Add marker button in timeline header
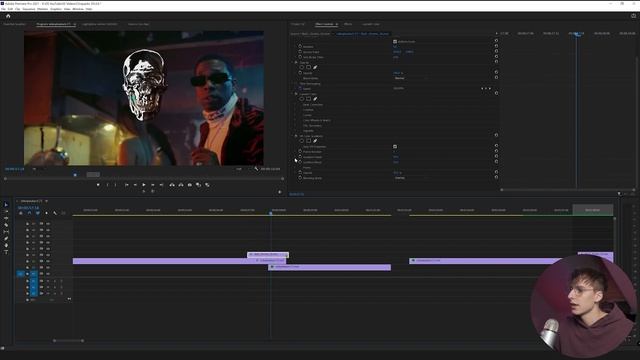The width and height of the screenshot is (640, 360). click(46, 213)
